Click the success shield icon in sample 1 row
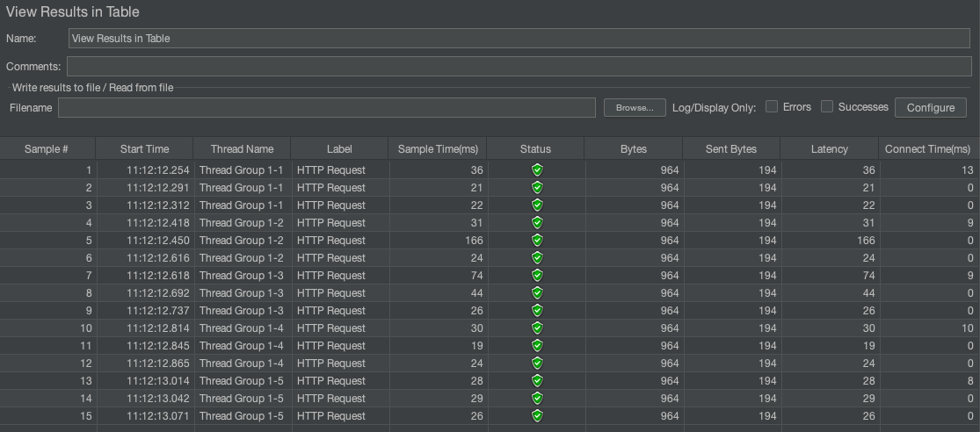The height and width of the screenshot is (432, 980). 537,169
